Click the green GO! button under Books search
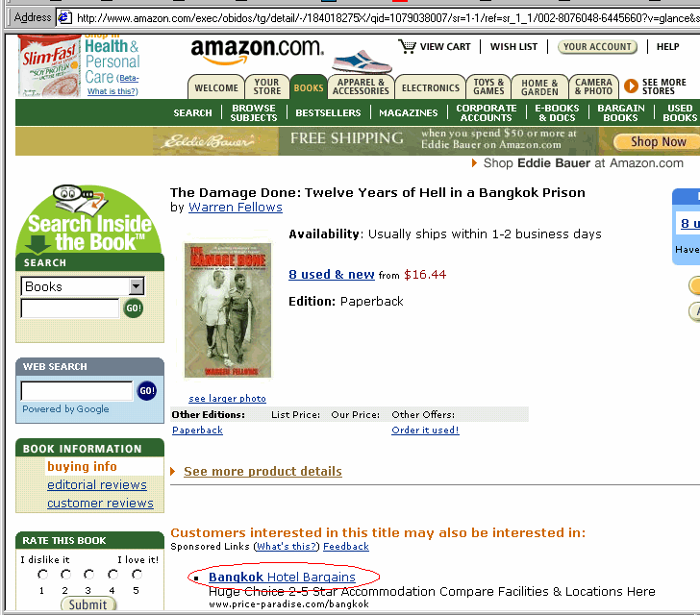This screenshot has height=615, width=700. point(133,308)
